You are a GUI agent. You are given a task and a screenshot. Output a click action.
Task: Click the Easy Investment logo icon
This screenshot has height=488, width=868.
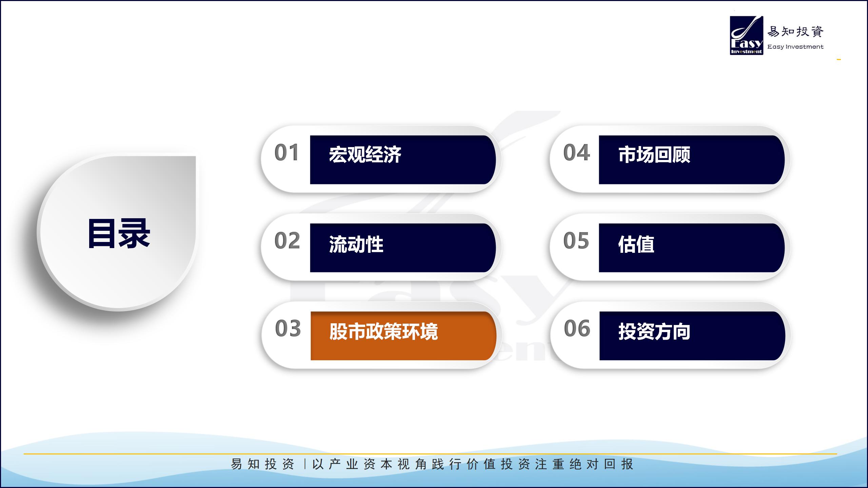click(746, 36)
